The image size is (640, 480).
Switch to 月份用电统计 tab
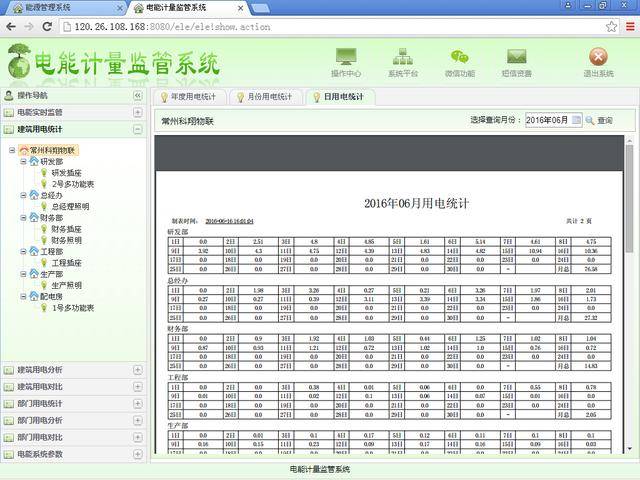point(266,97)
